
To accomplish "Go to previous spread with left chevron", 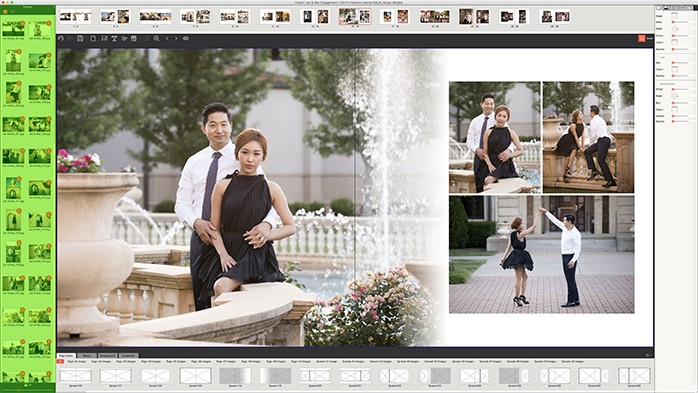I will coord(167,39).
